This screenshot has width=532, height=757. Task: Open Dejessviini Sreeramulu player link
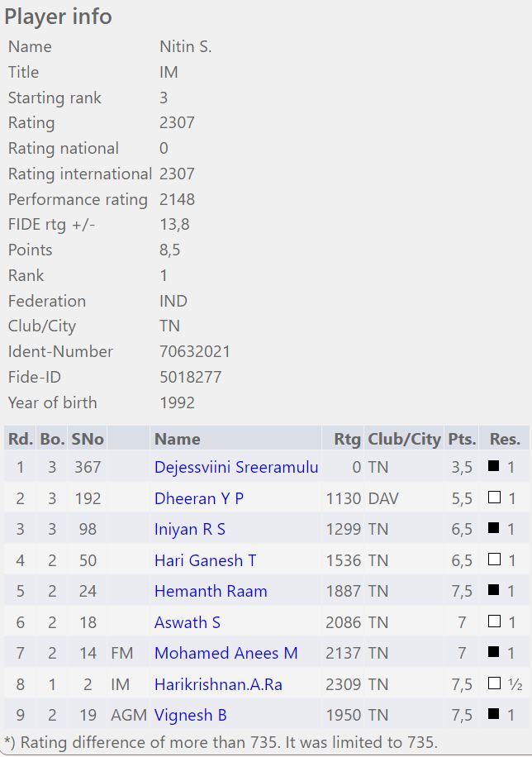tap(235, 467)
